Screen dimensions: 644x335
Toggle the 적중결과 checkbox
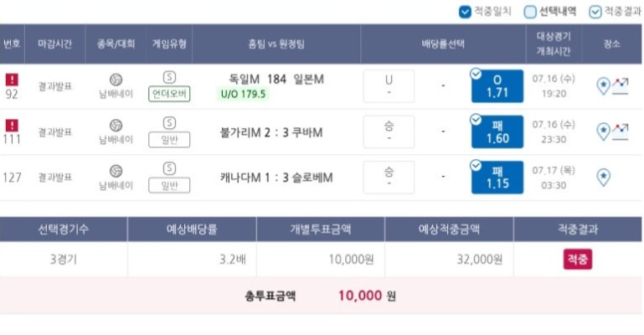point(595,12)
